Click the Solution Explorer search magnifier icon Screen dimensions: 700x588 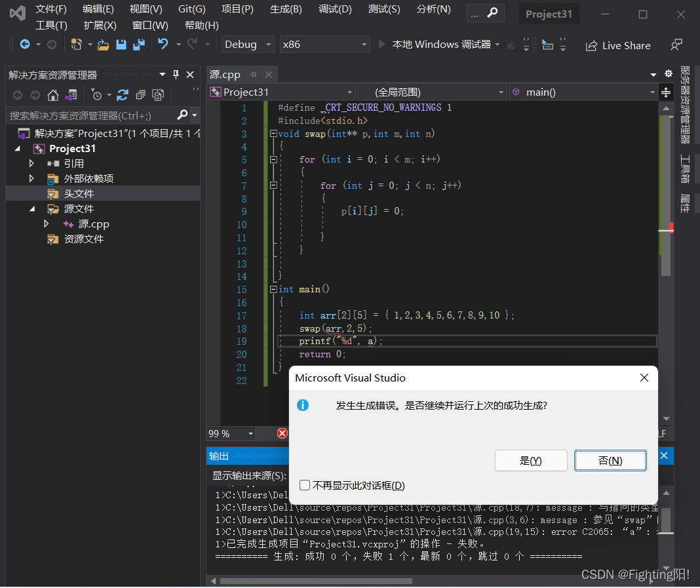point(182,115)
